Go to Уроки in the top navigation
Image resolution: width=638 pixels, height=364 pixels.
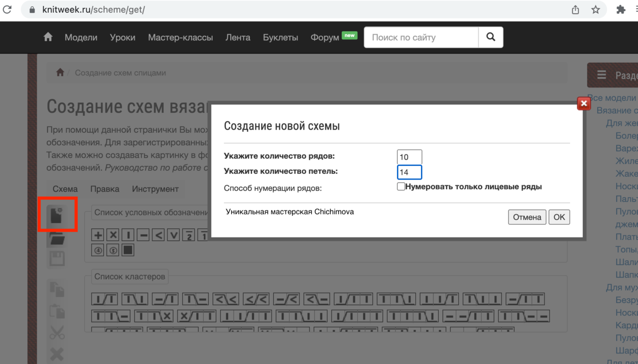coord(123,37)
